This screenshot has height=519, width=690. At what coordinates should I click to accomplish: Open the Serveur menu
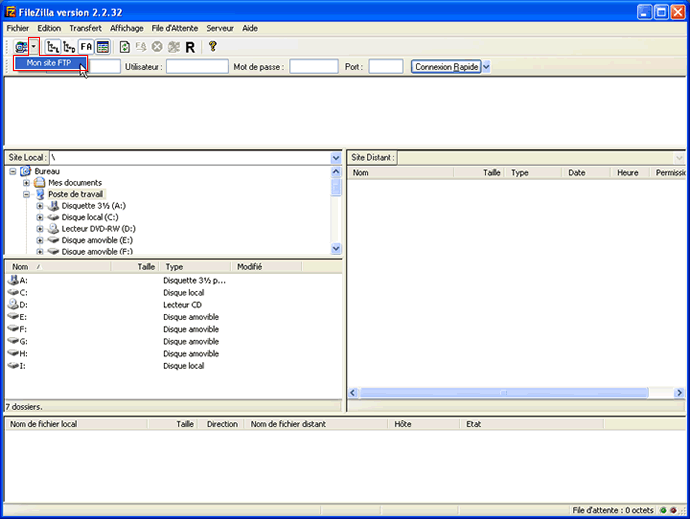pyautogui.click(x=220, y=28)
